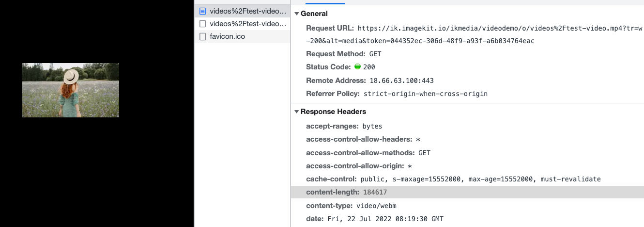Click the video thumbnail of the woman in the field
Image resolution: width=644 pixels, height=227 pixels.
coord(71,90)
